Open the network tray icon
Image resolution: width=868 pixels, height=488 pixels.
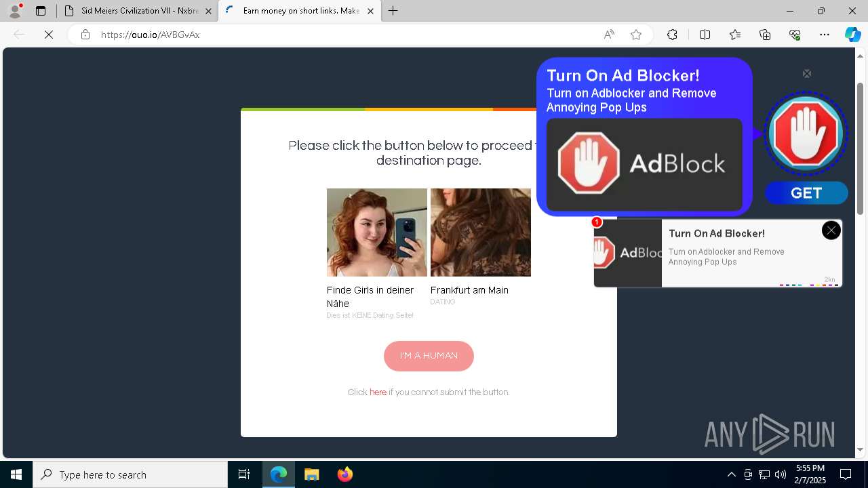(x=764, y=474)
